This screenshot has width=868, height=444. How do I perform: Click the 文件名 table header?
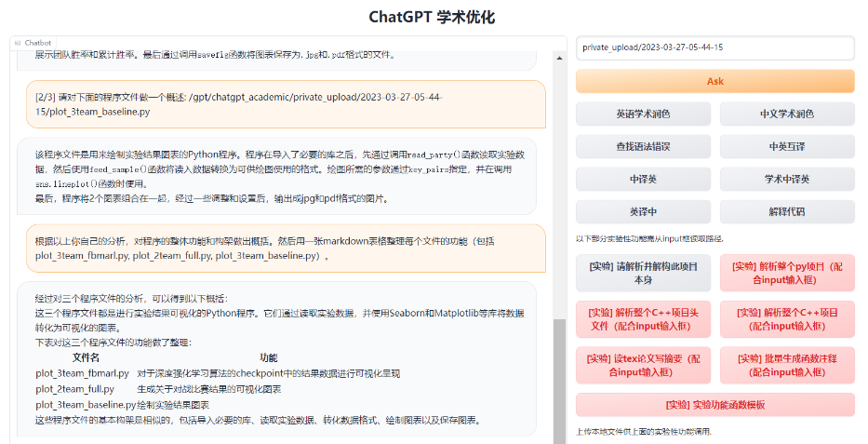(86, 357)
